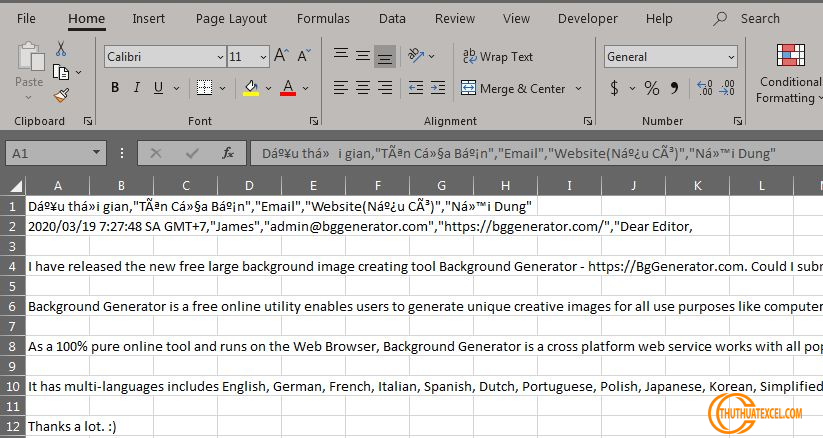823x438 pixels.
Task: Click the Select All corner triangle
Action: 17,185
